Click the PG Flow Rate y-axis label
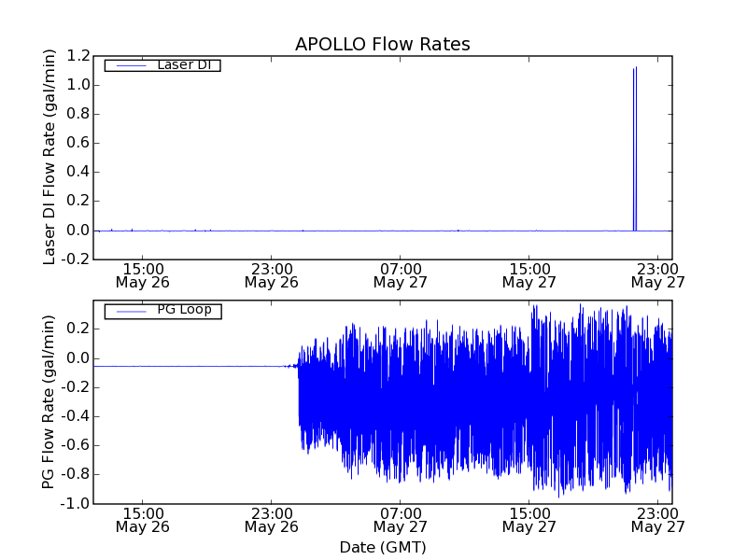The width and height of the screenshot is (747, 560). (51, 402)
